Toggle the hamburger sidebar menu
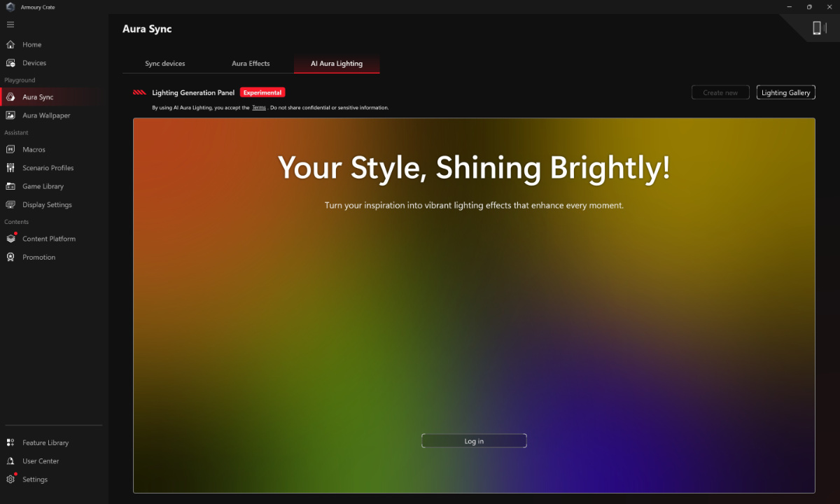This screenshot has width=840, height=504. 10,24
